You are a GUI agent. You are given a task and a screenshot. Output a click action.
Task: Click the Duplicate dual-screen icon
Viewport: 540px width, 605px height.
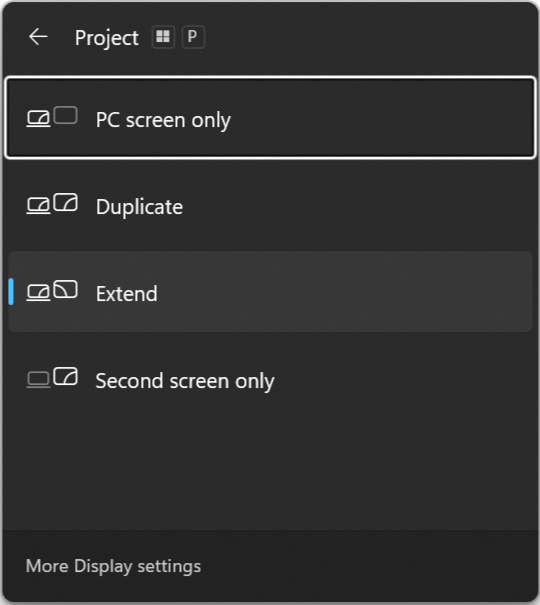(52, 203)
